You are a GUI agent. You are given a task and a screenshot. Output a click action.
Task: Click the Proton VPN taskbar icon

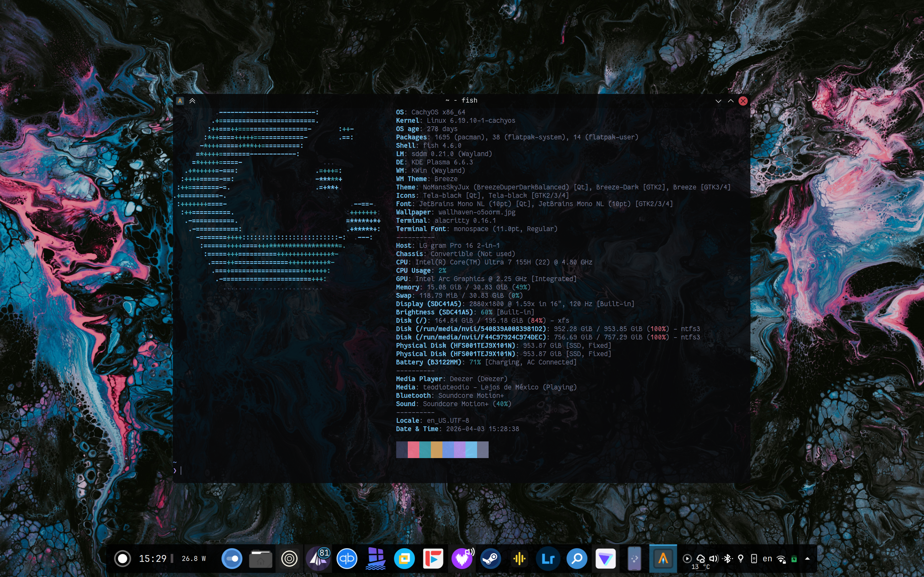[x=605, y=559]
